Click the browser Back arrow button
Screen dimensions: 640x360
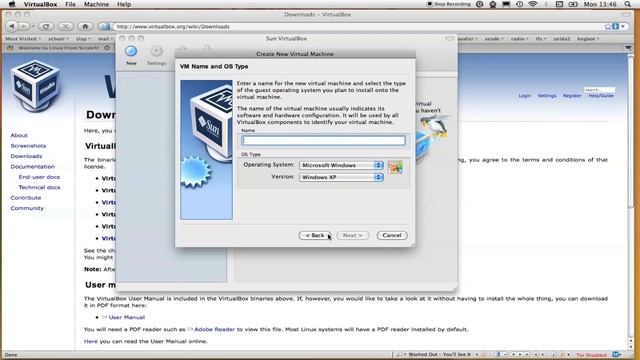pyautogui.click(x=12, y=26)
